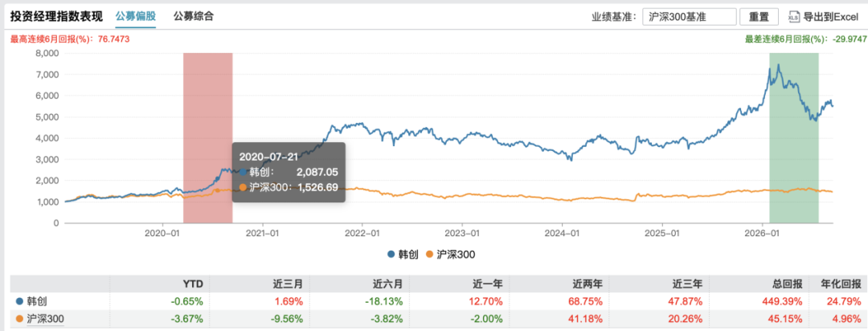Viewport: 868px width, 331px height.
Task: Select the 近一年 column header
Action: tap(489, 284)
